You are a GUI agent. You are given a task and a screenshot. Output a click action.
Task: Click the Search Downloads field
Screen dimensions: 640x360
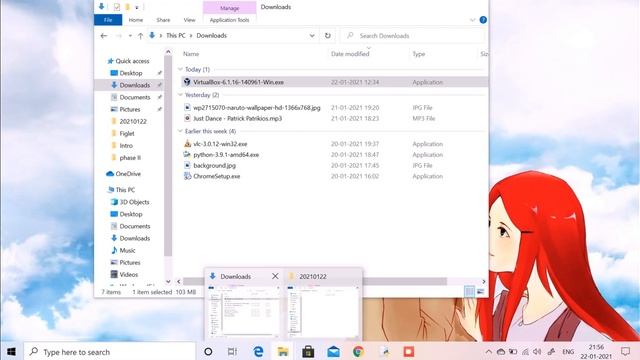[412, 36]
